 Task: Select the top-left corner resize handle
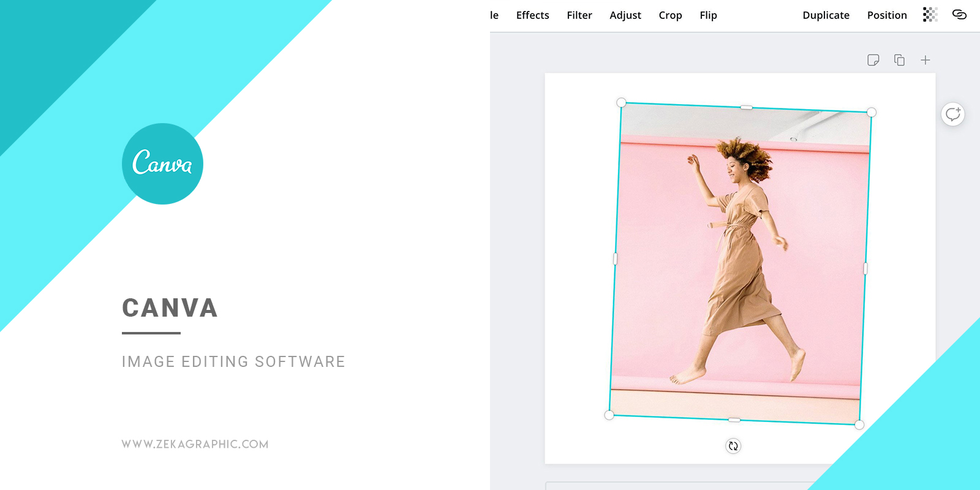(621, 102)
